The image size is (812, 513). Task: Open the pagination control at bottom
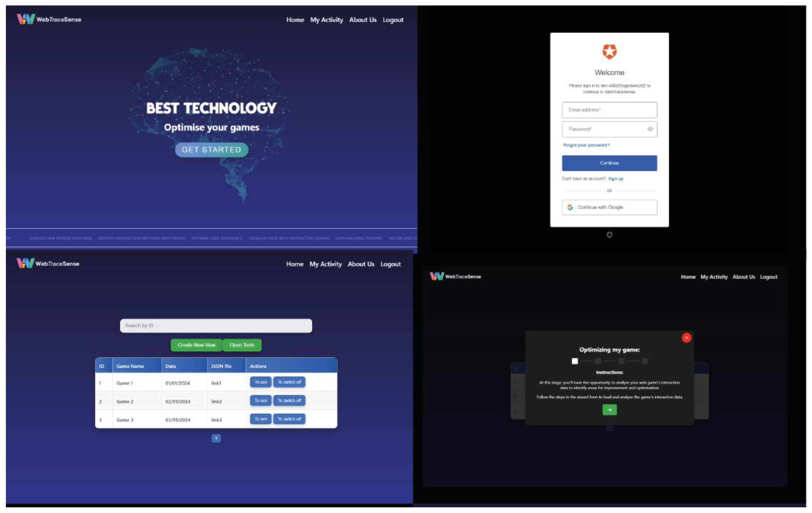(216, 437)
